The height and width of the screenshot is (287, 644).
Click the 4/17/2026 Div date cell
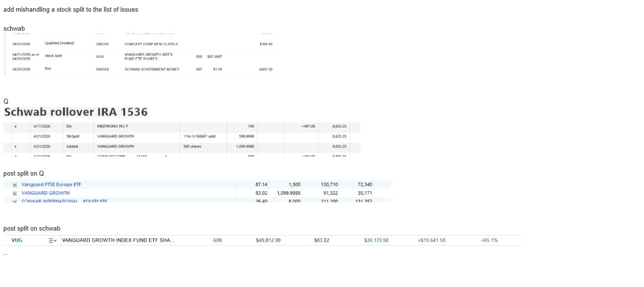point(42,126)
